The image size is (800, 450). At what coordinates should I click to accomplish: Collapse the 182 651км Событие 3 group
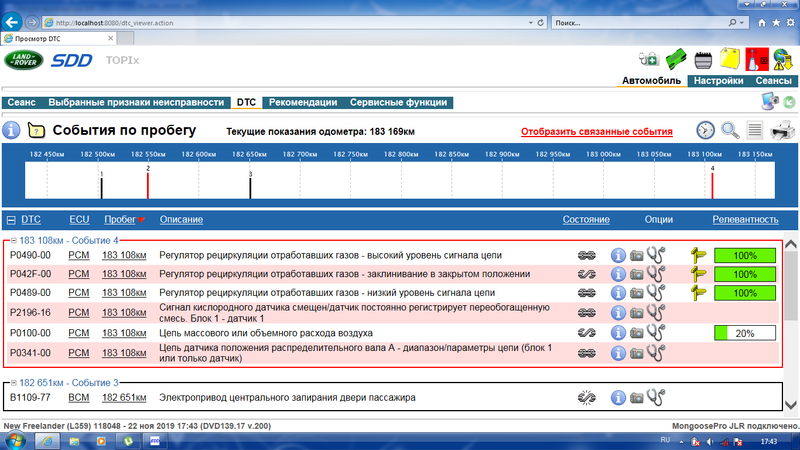tap(14, 383)
